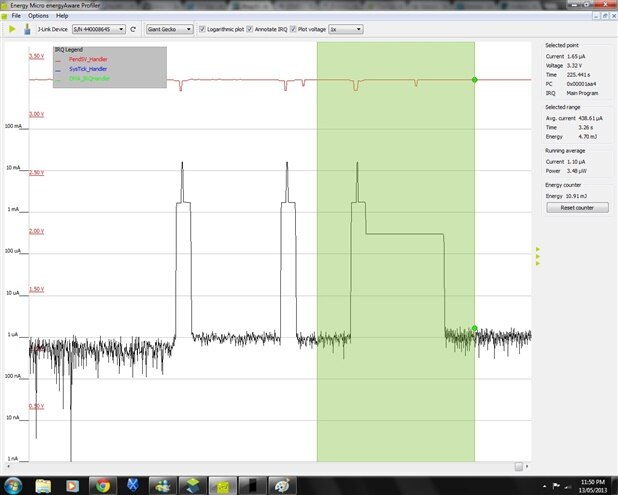
Task: Open the 1x zoom scale dropdown
Action: pyautogui.click(x=346, y=29)
